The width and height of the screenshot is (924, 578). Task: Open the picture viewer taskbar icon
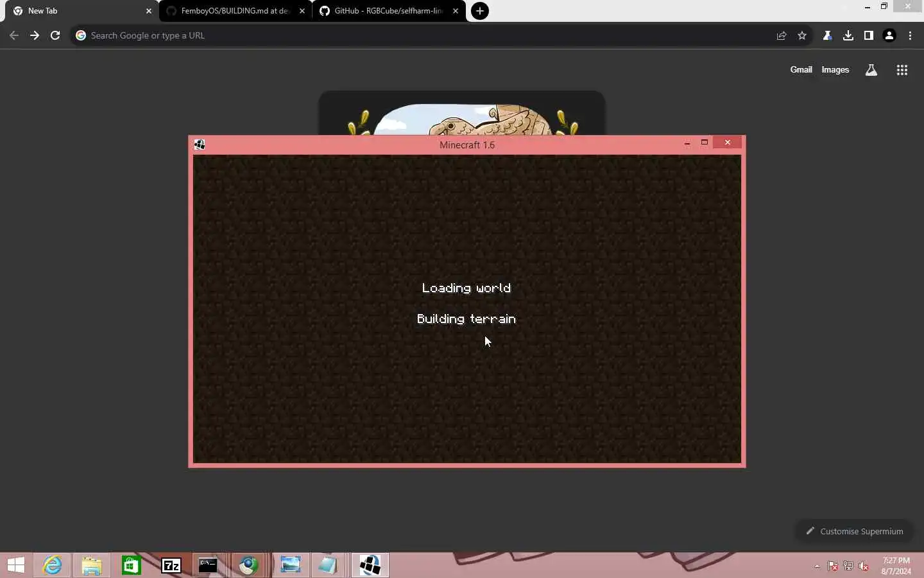click(x=291, y=565)
